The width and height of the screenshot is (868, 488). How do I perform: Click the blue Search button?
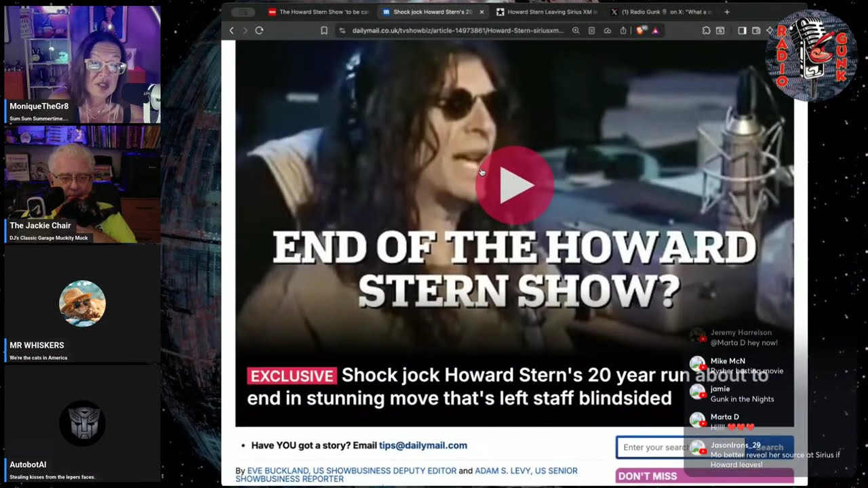click(x=770, y=447)
